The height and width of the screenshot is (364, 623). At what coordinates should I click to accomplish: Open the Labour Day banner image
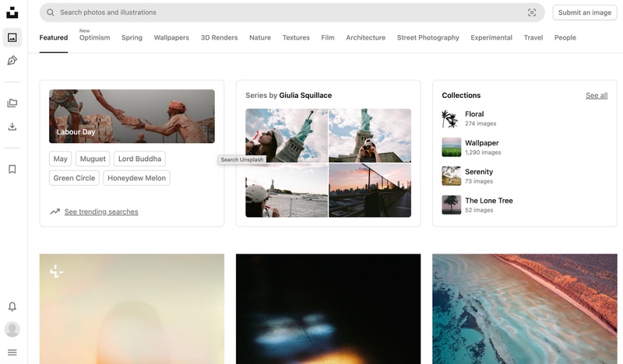tap(132, 117)
